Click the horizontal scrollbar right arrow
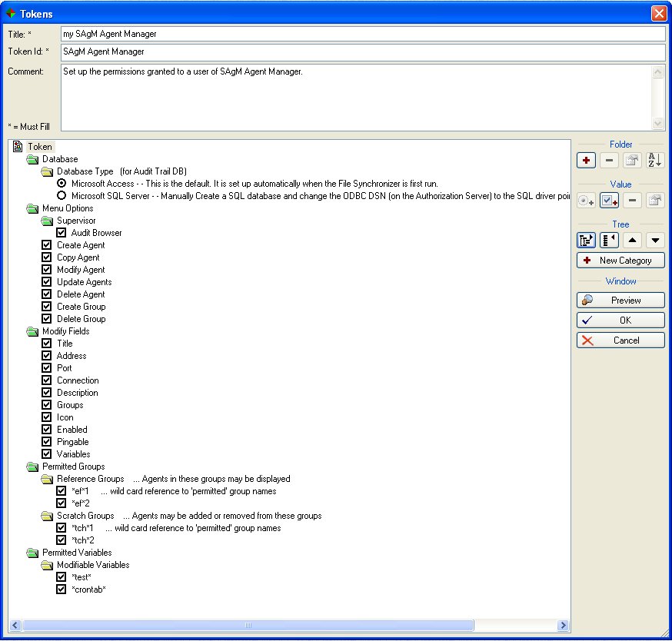672x641 pixels. pyautogui.click(x=563, y=626)
